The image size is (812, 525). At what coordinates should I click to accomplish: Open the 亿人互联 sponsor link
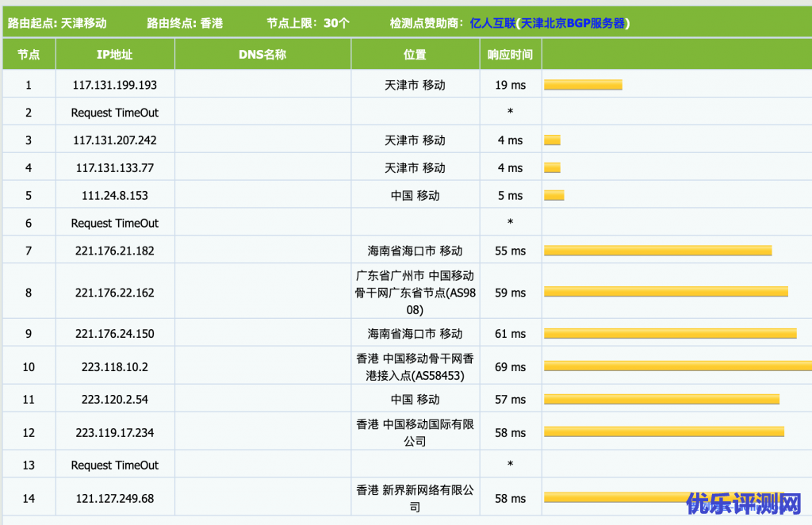(492, 23)
